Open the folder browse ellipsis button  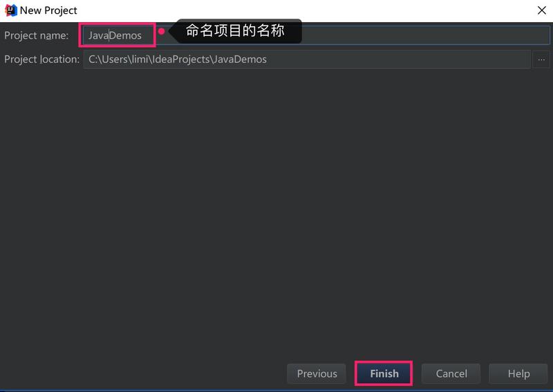coord(541,59)
